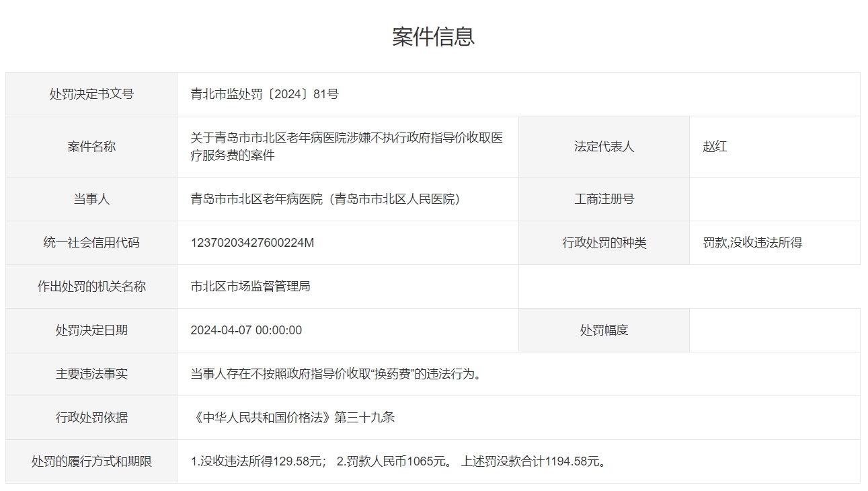The height and width of the screenshot is (491, 868).
Task: Click penalty type 罚款,没收违法所得
Action: click(752, 243)
